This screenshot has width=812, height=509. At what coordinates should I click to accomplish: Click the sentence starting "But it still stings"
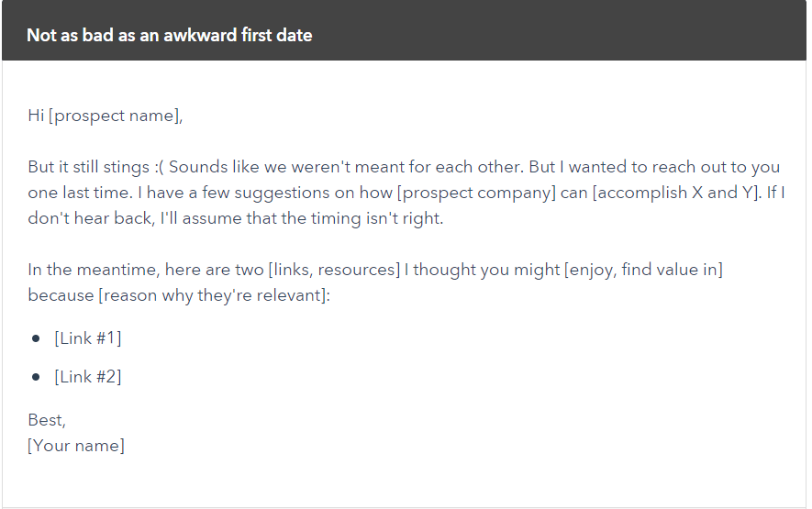(91, 167)
